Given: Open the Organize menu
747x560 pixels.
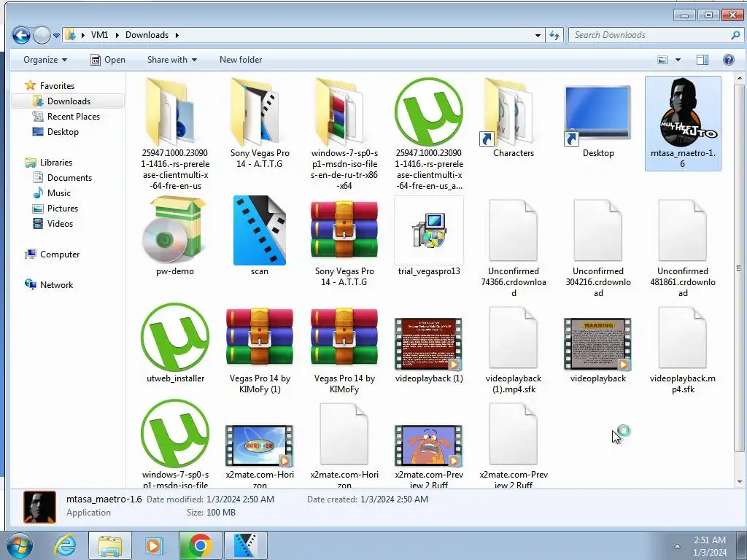Looking at the screenshot, I should click(x=45, y=60).
